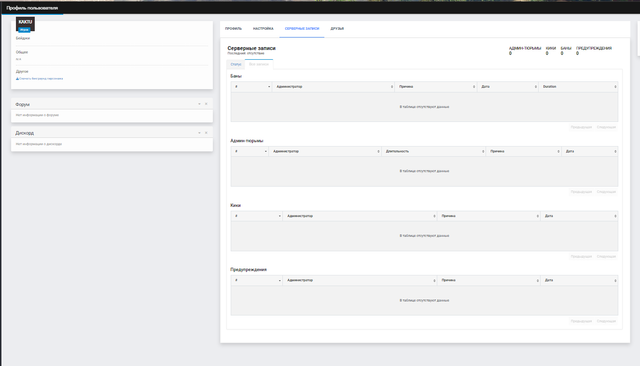This screenshot has width=640, height=366.
Task: Sort Админ-тюрьмы table by Причина column
Action: point(524,151)
